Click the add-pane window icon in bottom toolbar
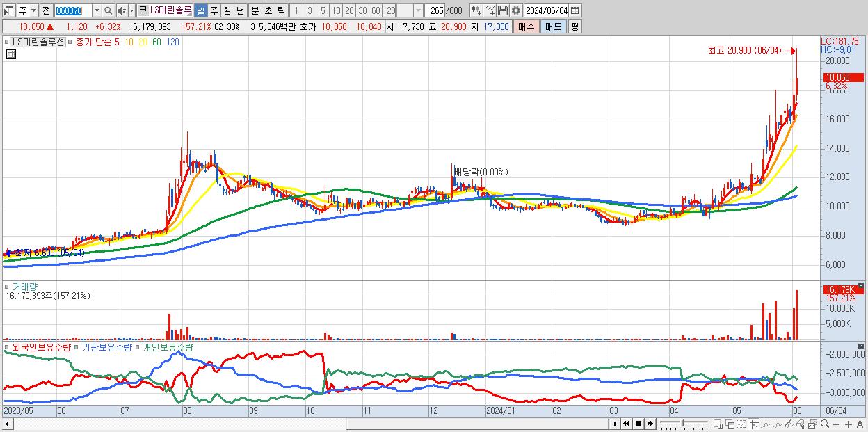Screen dimensions: 868x432 point(718,424)
